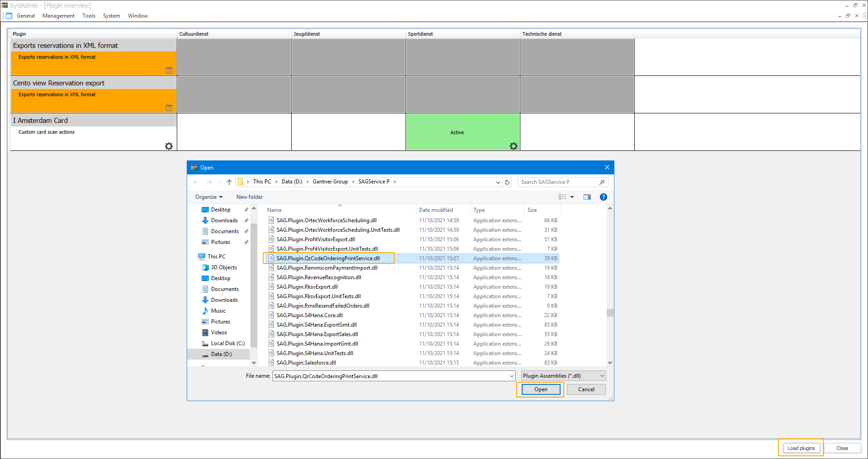Show the preview pane in the file dialog
The width and height of the screenshot is (868, 459).
tap(587, 197)
